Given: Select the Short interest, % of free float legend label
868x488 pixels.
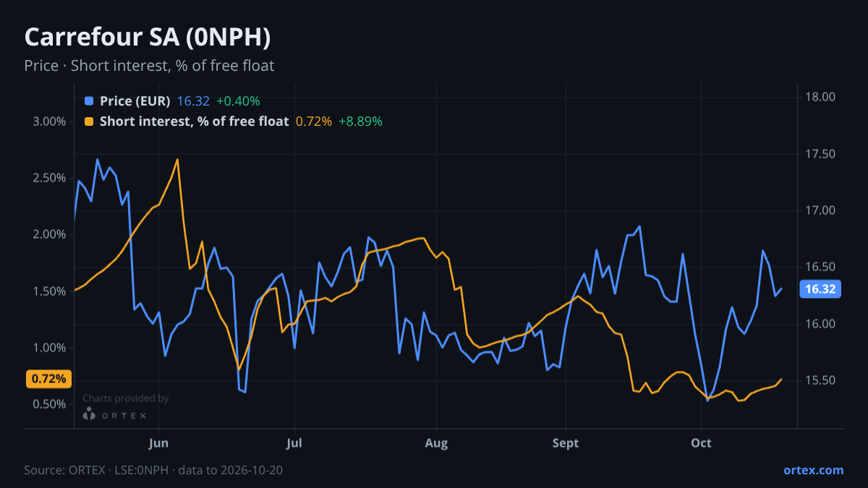Looking at the screenshot, I should tap(195, 121).
